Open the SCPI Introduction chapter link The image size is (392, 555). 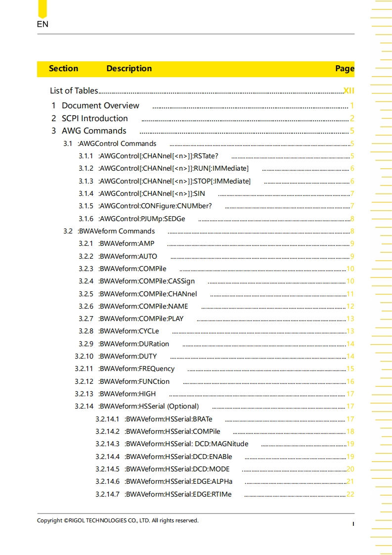pyautogui.click(x=94, y=118)
